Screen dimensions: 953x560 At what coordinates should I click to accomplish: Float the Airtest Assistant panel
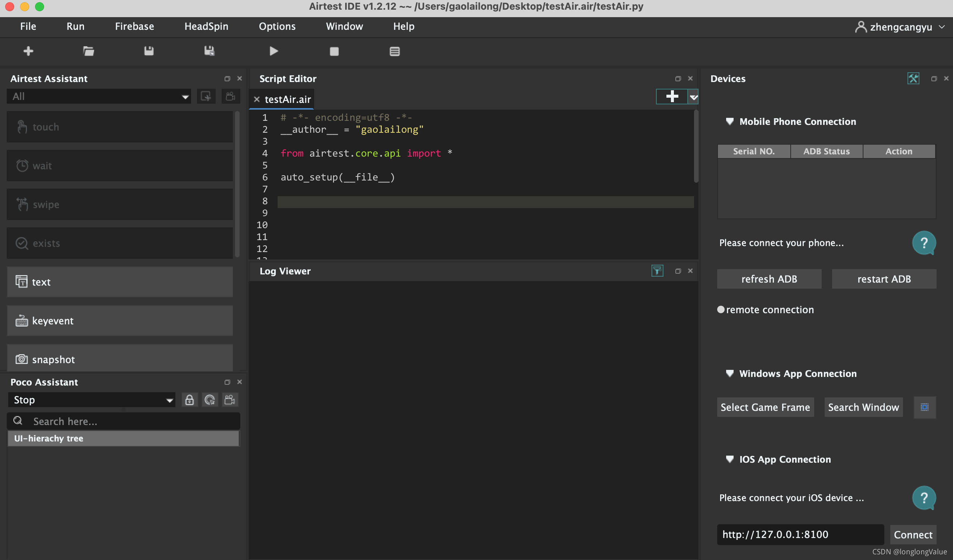pos(227,79)
